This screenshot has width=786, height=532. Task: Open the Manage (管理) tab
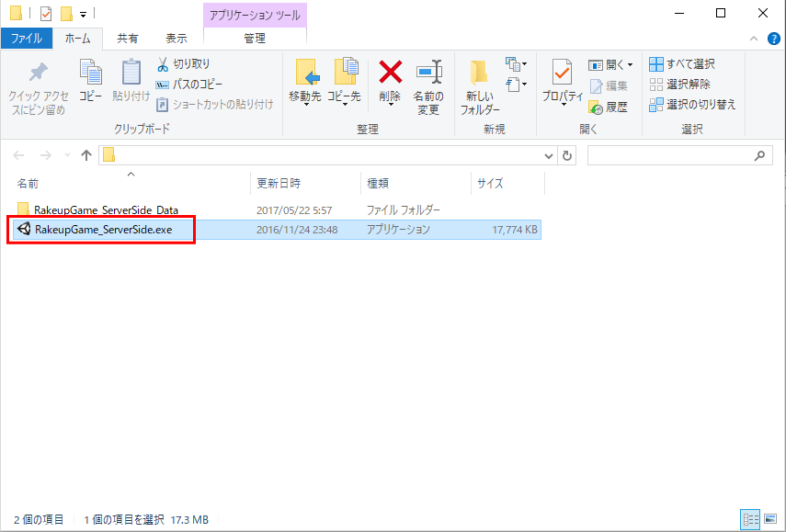click(x=255, y=38)
